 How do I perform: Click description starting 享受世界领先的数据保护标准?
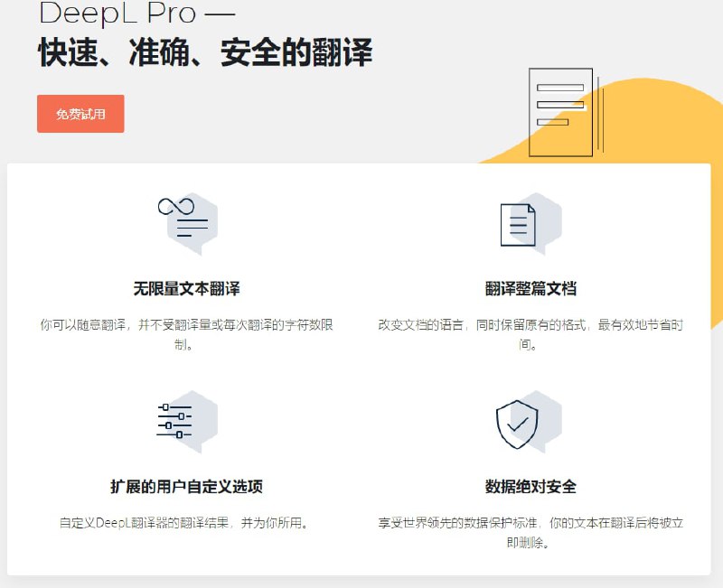click(531, 532)
